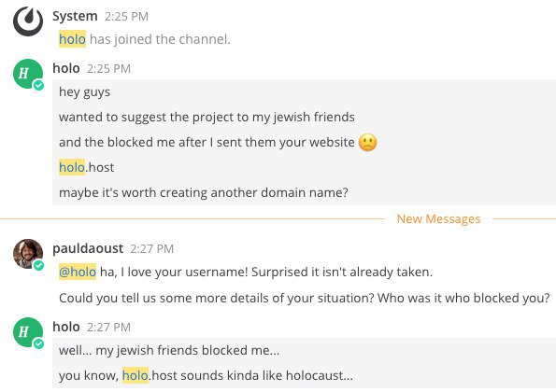Viewport: 556px width, 392px height.
Task: Open the holo.host link in first message
Action: point(87,167)
